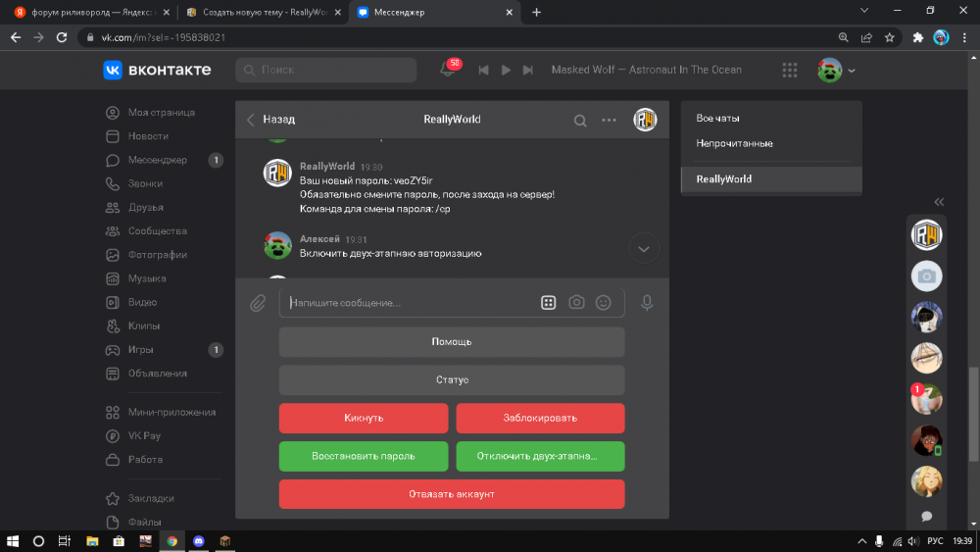
Task: Open Chrome zoom magnifier icon
Action: 843,37
